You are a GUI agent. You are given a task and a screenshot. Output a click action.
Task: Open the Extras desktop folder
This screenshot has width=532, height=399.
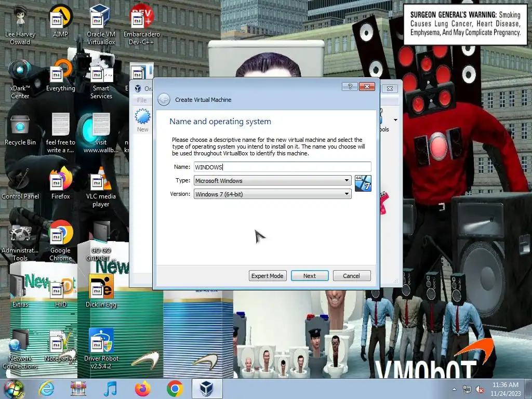[20, 291]
